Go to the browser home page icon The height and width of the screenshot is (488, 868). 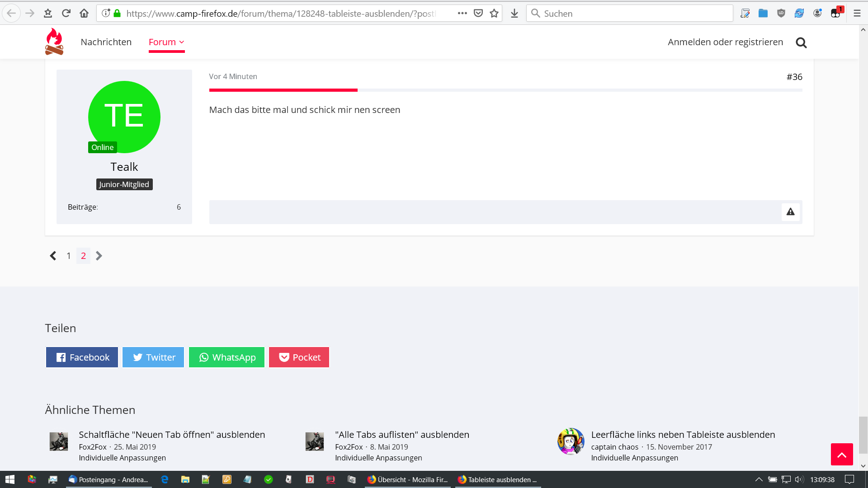84,13
